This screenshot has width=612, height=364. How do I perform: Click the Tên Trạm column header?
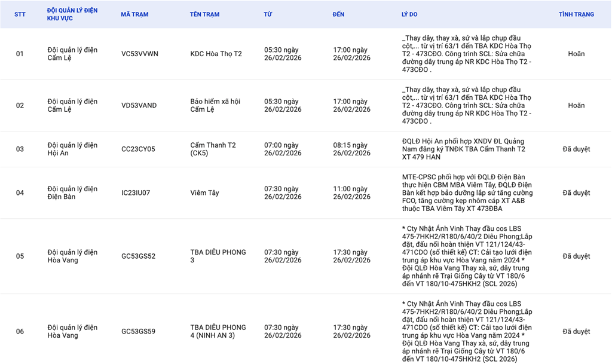click(x=204, y=14)
